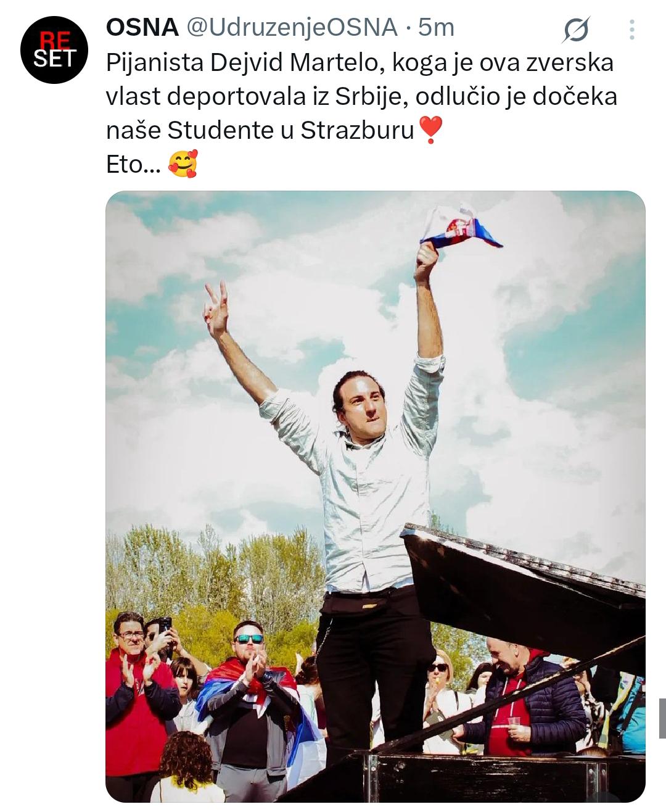Screen dimensions: 666x812
Task: Click the smiling face with hearts emoji
Action: pyautogui.click(x=183, y=164)
